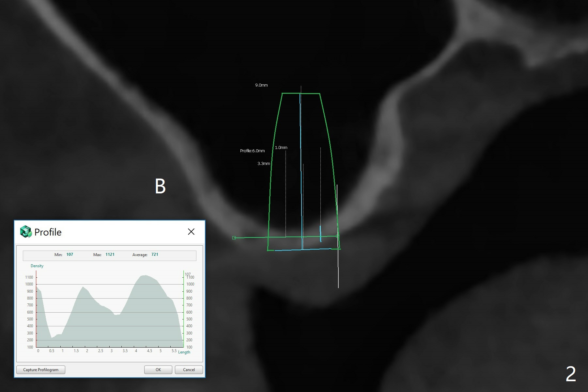Confirm the profile with OK
This screenshot has width=588, height=392.
pyautogui.click(x=158, y=370)
